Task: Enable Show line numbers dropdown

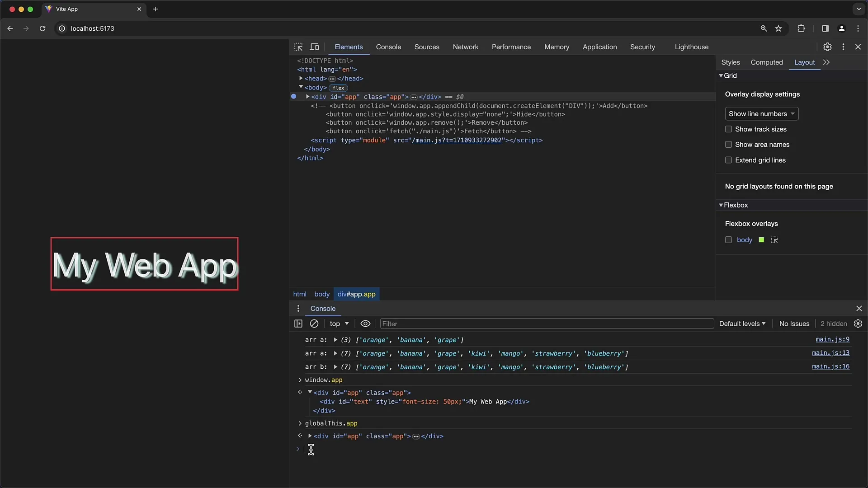Action: coord(761,113)
